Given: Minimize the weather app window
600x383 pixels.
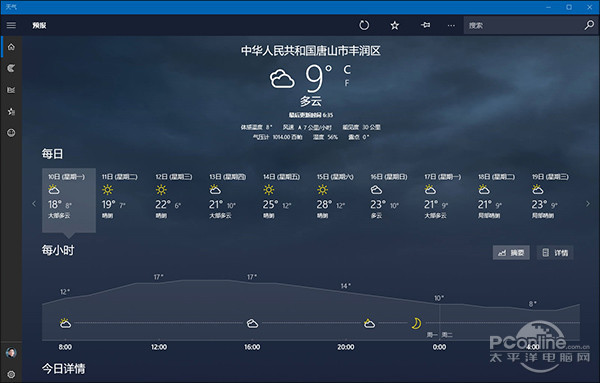Looking at the screenshot, I should point(548,7).
